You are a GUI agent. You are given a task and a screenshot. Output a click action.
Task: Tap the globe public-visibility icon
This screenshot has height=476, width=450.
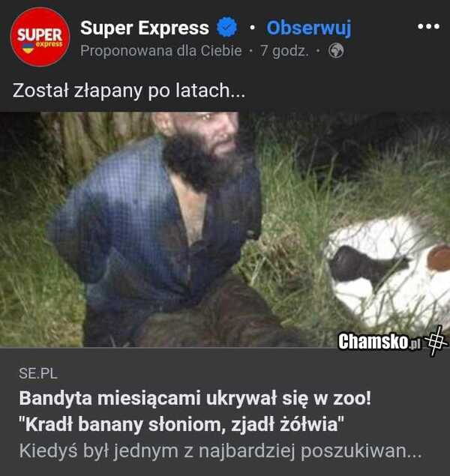[x=336, y=51]
